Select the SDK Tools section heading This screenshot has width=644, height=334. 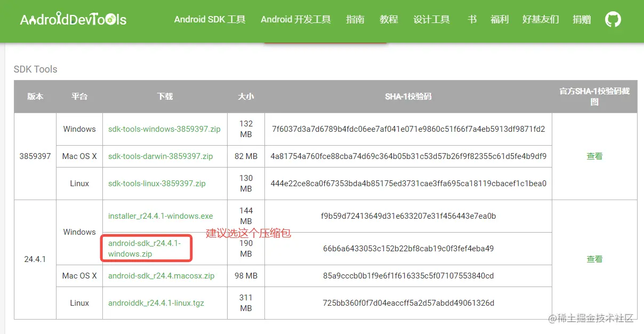35,69
